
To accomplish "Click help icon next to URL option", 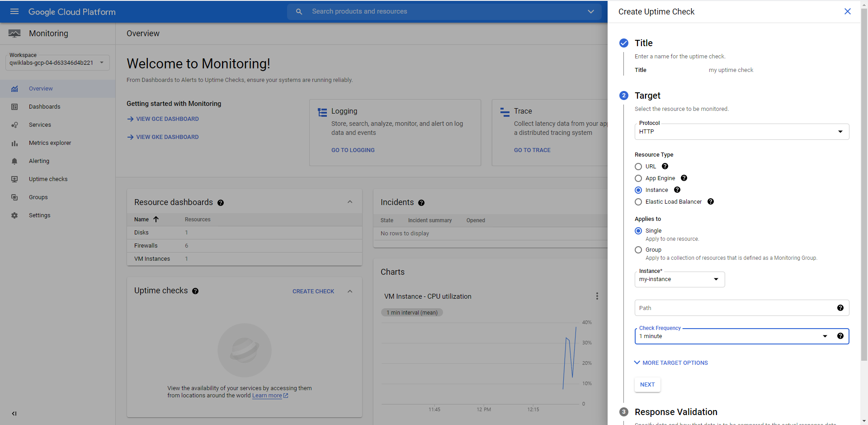I will coord(665,166).
